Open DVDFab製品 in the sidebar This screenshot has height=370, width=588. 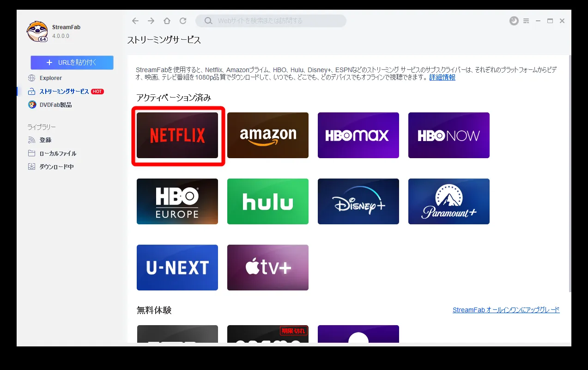pos(55,105)
